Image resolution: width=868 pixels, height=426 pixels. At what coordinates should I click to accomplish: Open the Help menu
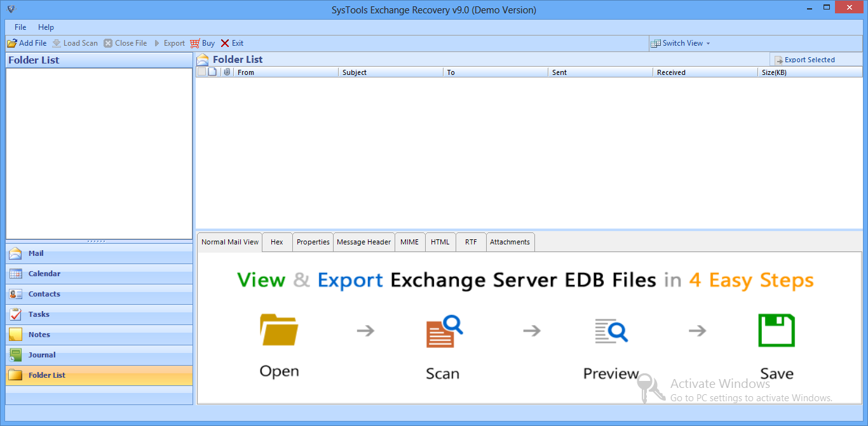pyautogui.click(x=46, y=27)
